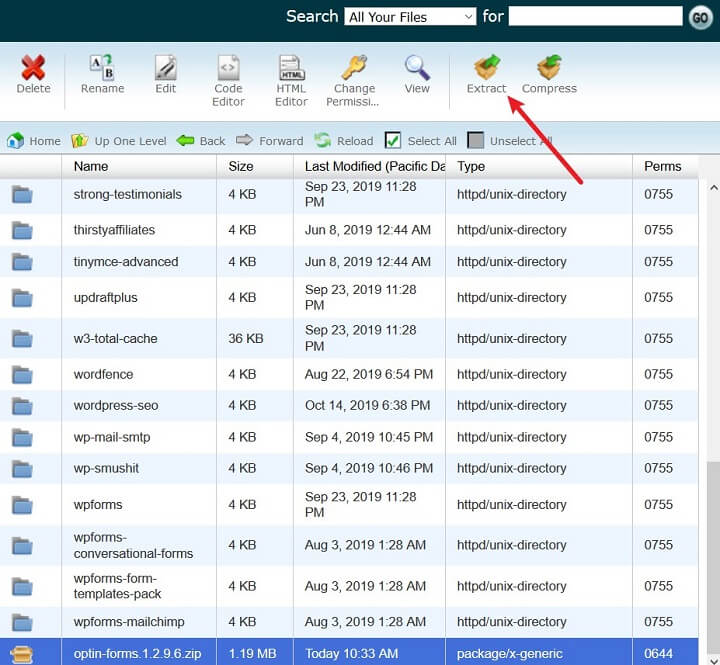Select the wp-mail-smtp folder name
The height and width of the screenshot is (665, 720).
coord(112,437)
